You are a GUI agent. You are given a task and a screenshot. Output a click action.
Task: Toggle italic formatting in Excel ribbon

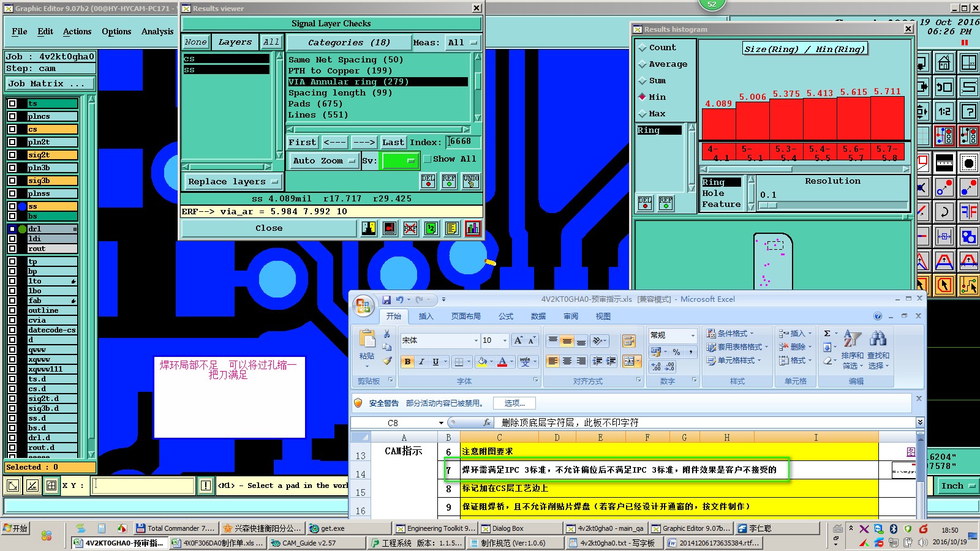pyautogui.click(x=421, y=362)
